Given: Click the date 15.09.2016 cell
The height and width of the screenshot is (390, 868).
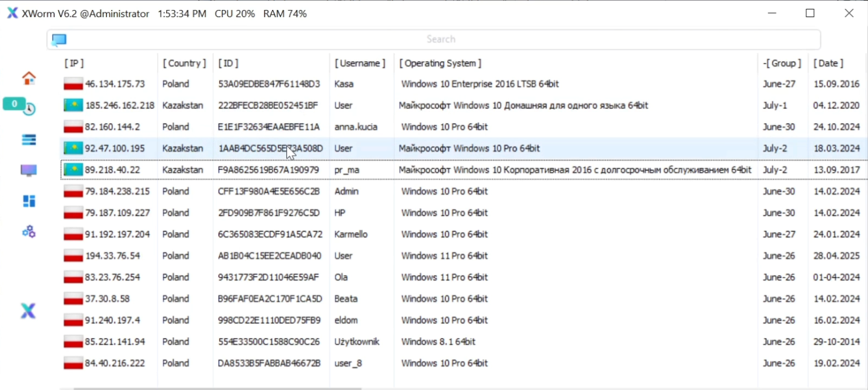Looking at the screenshot, I should coord(836,84).
